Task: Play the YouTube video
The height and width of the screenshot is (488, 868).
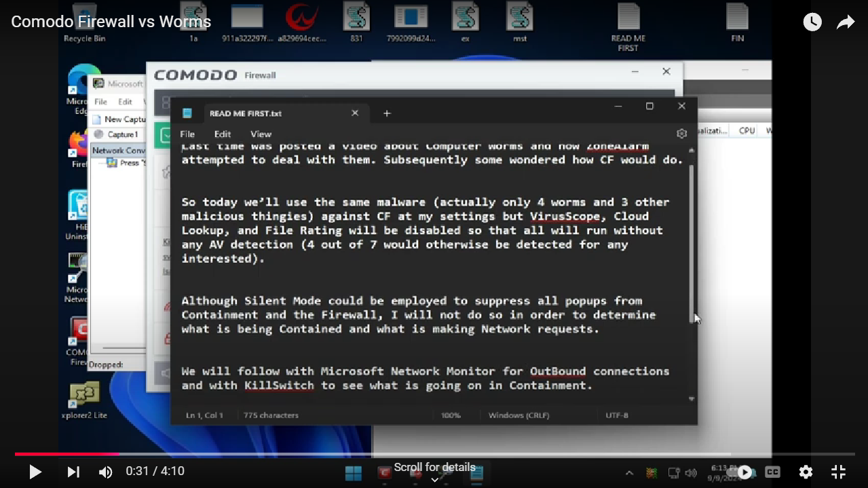Action: [x=35, y=472]
